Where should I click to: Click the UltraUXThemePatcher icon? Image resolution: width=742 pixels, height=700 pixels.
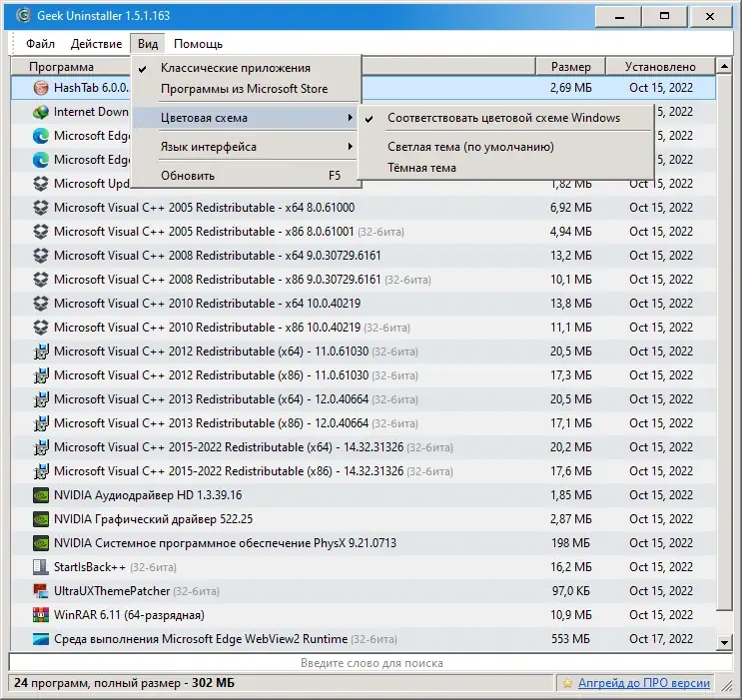[x=41, y=591]
